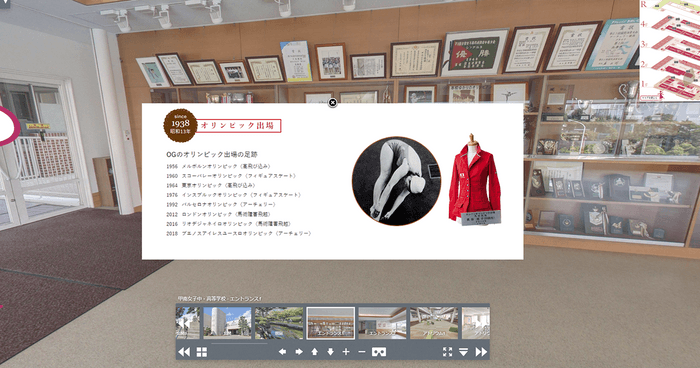Tilt view up with up arrow
700x368 pixels.
point(314,352)
